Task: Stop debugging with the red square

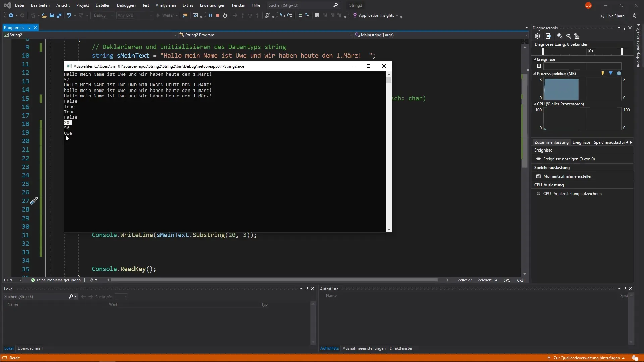Action: point(218,15)
